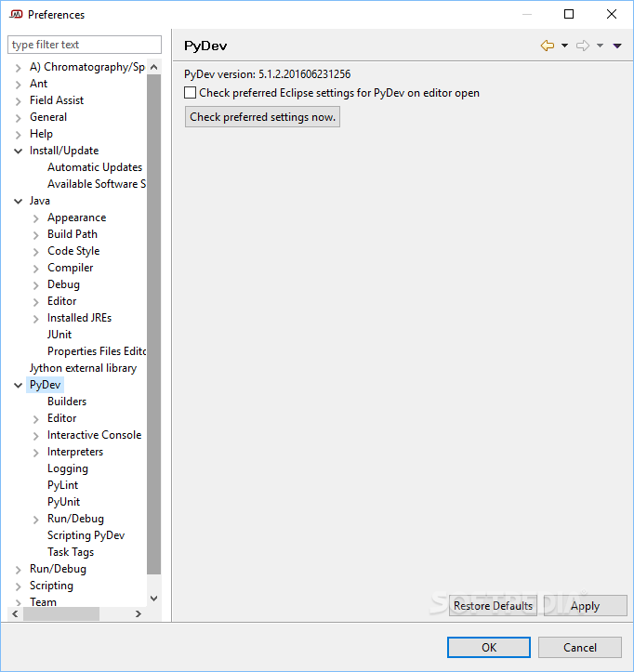Click the Restore Defaults button

tap(493, 606)
